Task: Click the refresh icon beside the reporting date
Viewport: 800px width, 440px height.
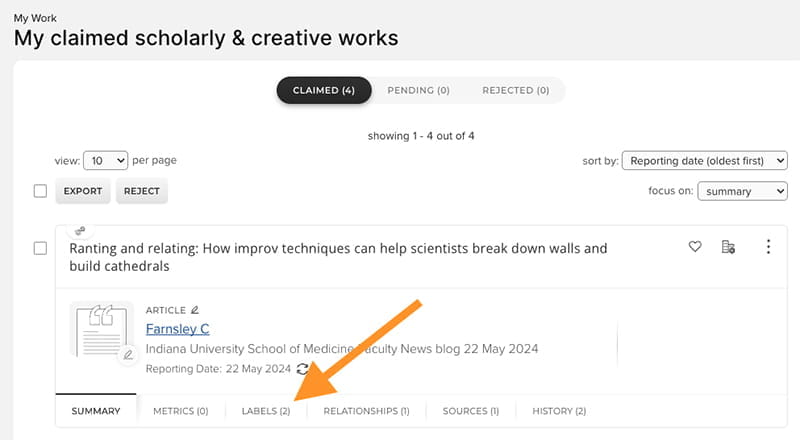Action: [x=303, y=369]
